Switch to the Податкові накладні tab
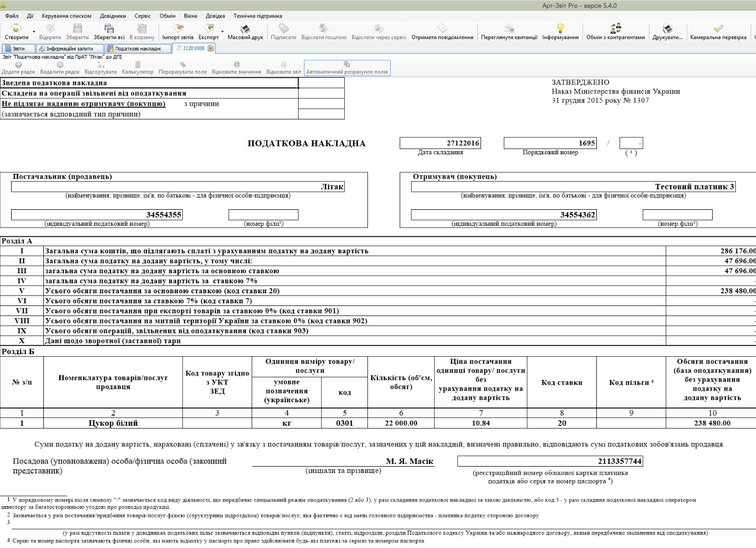The image size is (756, 548). coord(137,49)
